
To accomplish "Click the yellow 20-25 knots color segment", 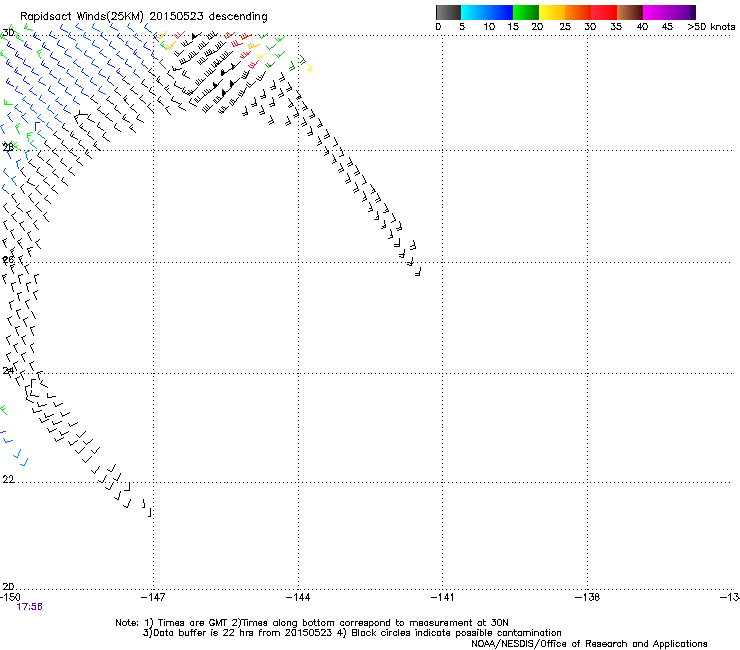I will pyautogui.click(x=552, y=12).
